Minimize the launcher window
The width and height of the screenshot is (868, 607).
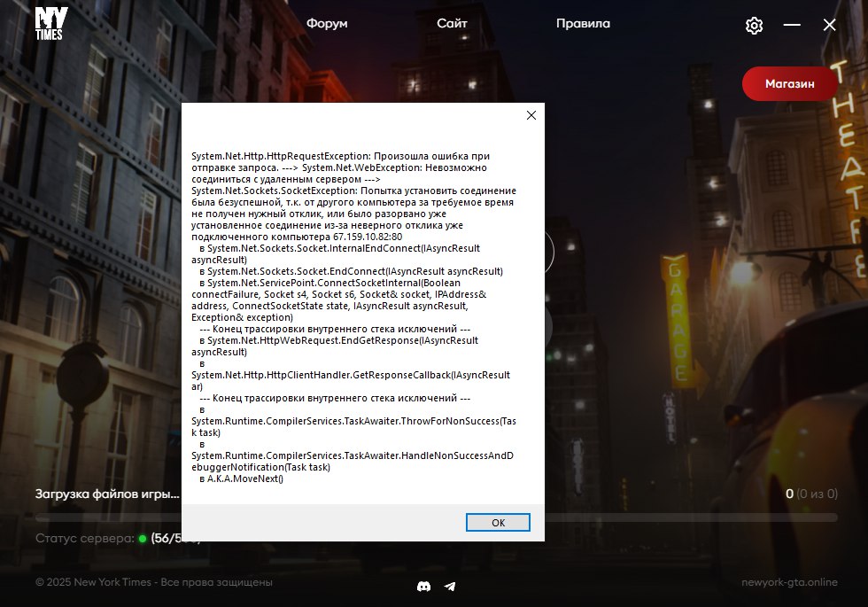(792, 25)
